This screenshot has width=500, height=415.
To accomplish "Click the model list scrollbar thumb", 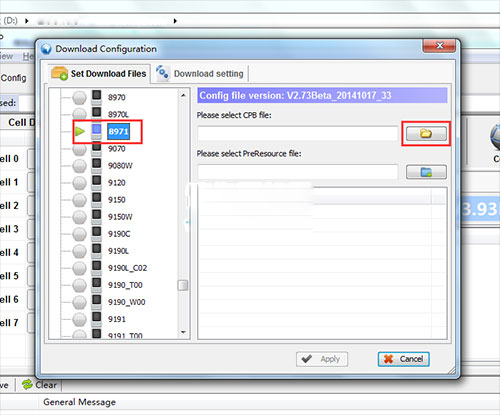I will tap(183, 285).
